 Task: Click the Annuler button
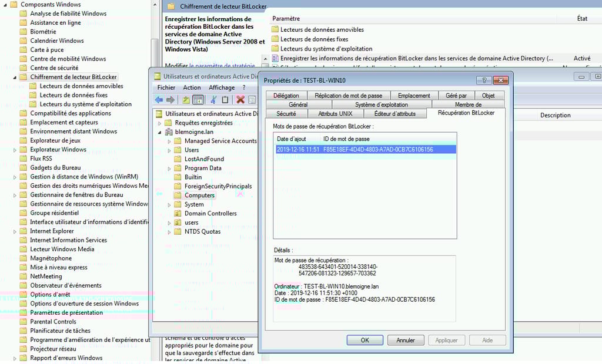405,340
